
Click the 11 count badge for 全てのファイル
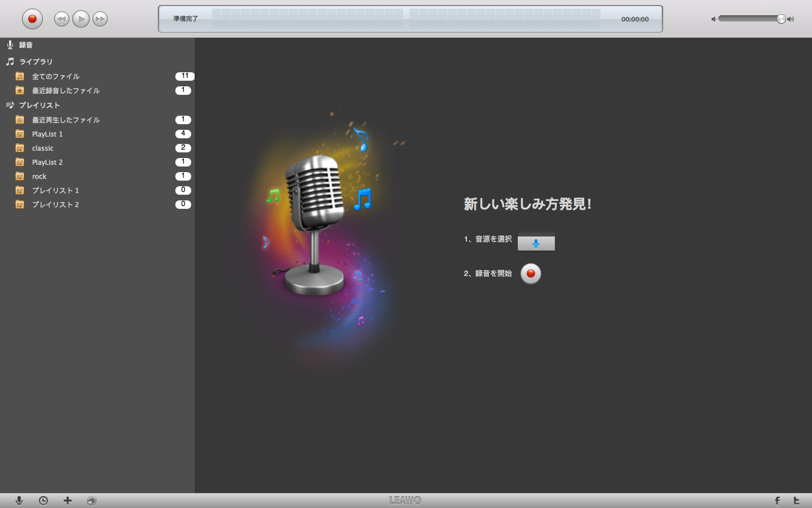[185, 76]
